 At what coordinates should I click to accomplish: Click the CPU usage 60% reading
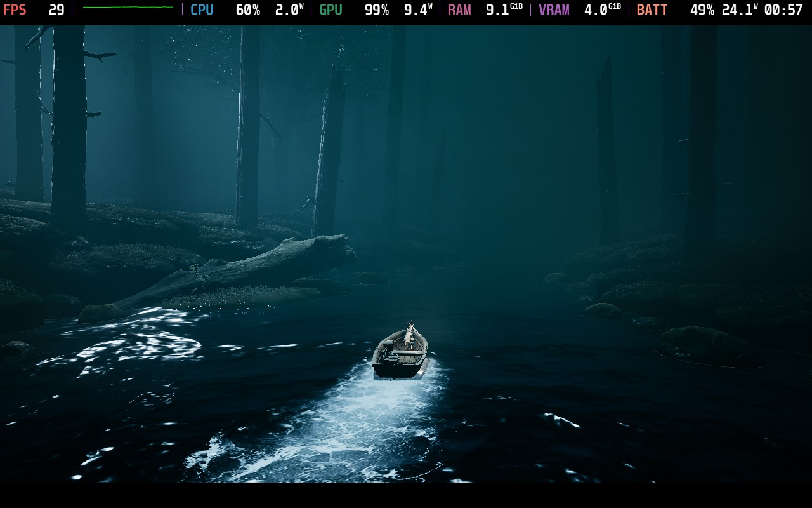click(247, 10)
